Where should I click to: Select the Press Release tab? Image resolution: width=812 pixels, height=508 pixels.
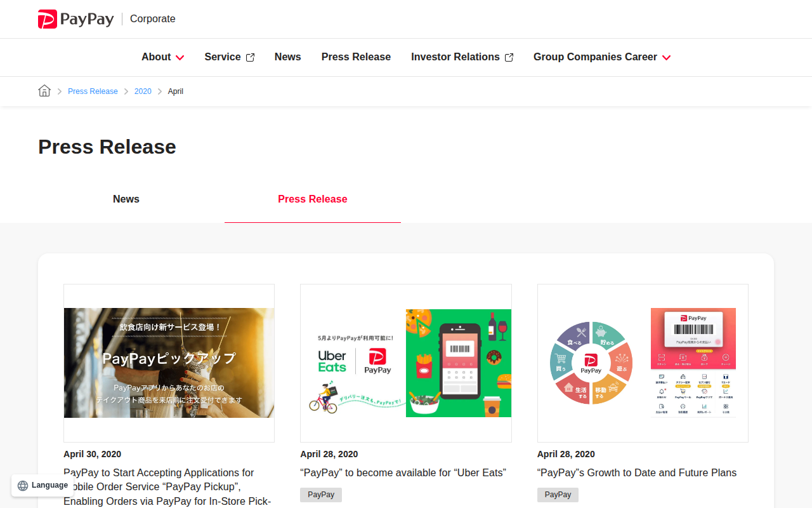pos(313,199)
